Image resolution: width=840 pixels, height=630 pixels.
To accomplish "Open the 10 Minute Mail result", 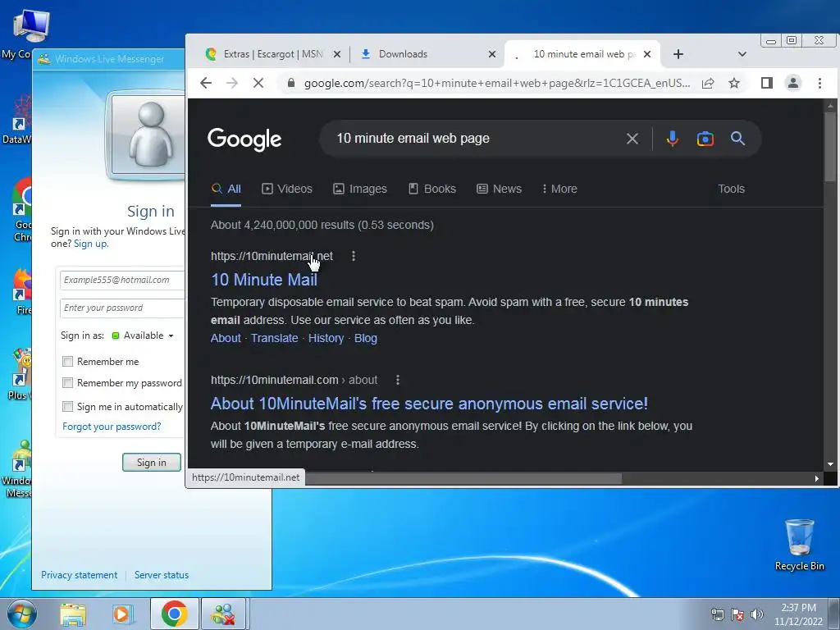I will tap(264, 280).
